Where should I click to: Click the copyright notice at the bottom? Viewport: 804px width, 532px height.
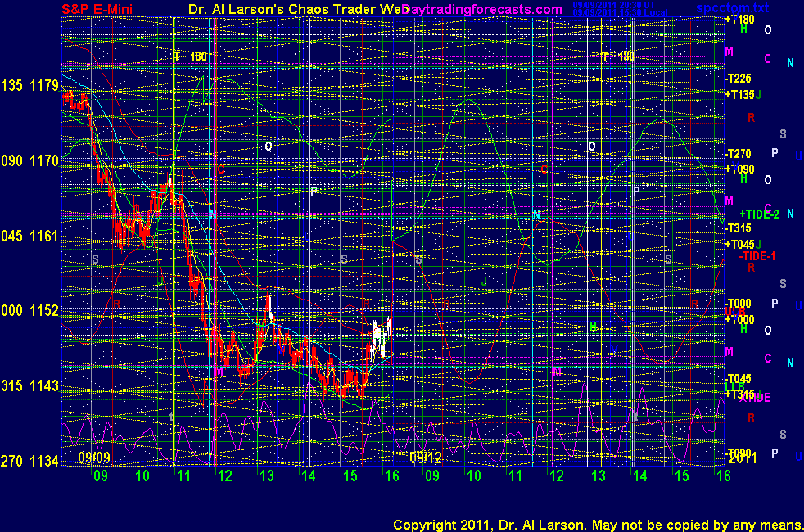(x=598, y=524)
